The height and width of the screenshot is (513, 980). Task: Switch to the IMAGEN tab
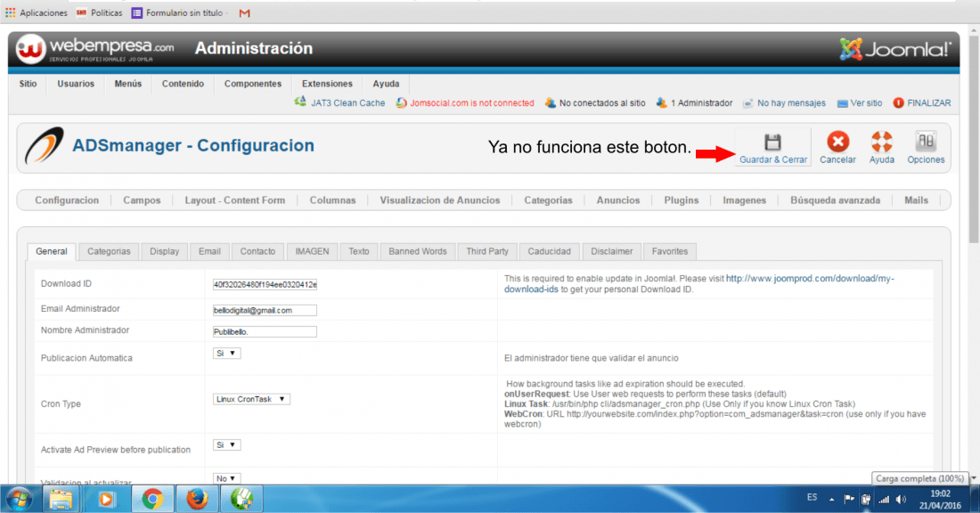(x=312, y=251)
